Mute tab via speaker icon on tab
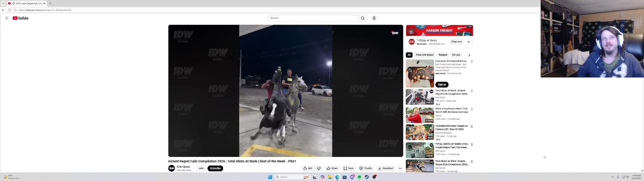The height and width of the screenshot is (181, 644). tap(13, 3)
